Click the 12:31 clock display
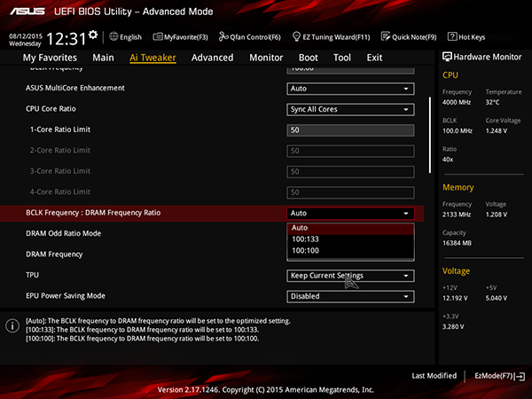 click(x=66, y=39)
